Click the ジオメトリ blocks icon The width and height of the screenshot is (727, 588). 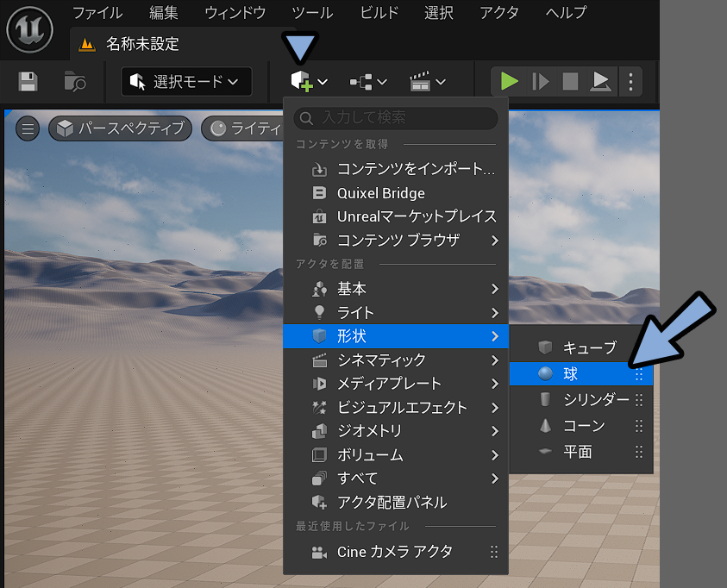[319, 431]
